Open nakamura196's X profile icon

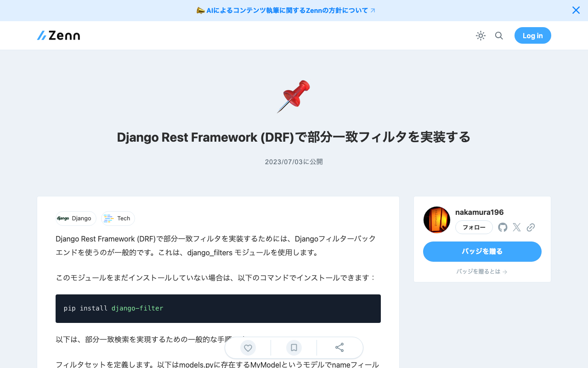516,227
